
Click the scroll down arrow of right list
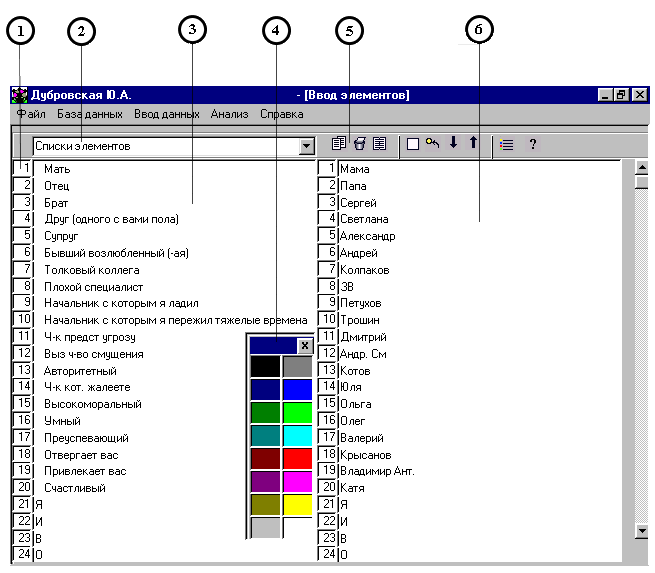[642, 530]
